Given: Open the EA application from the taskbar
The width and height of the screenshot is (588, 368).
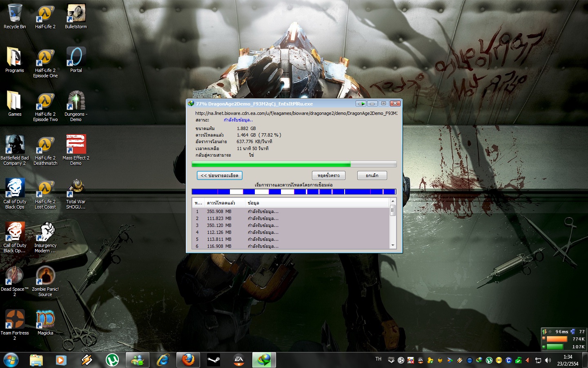Looking at the screenshot, I should [239, 360].
